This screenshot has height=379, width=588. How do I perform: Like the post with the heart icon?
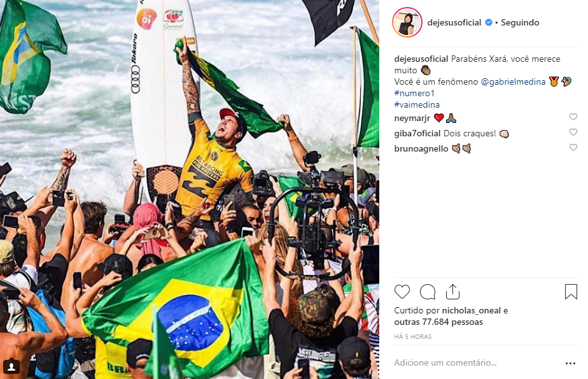(x=402, y=292)
